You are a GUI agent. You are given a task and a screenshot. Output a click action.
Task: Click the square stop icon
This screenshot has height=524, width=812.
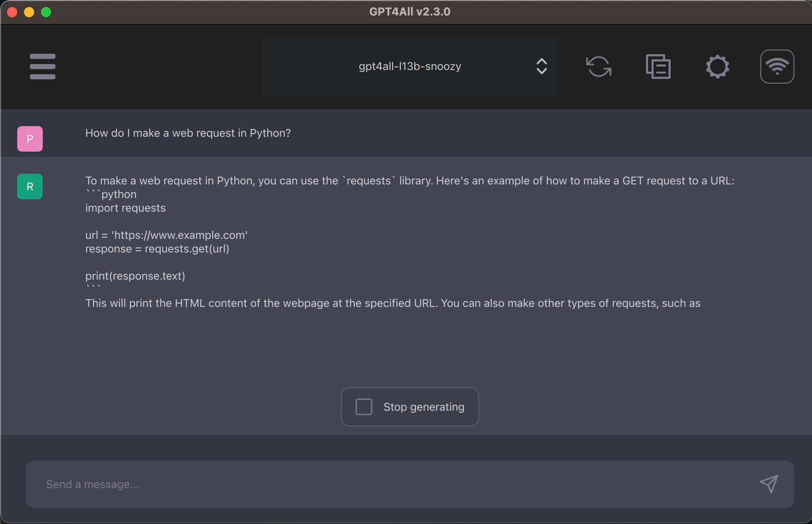coord(364,407)
